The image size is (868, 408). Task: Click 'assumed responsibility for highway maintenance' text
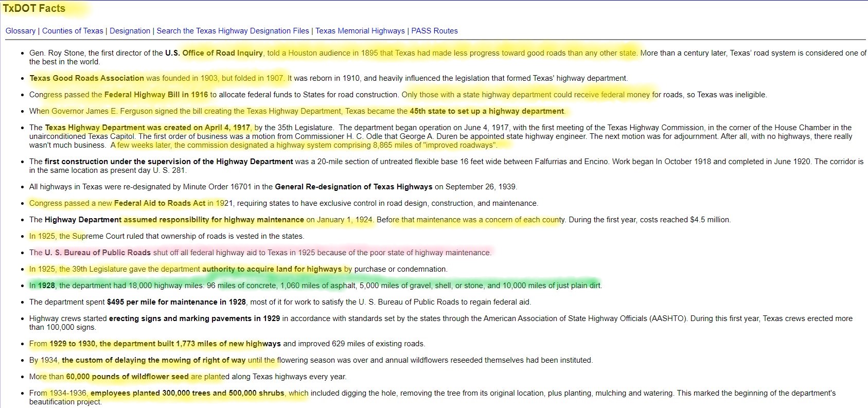click(214, 220)
